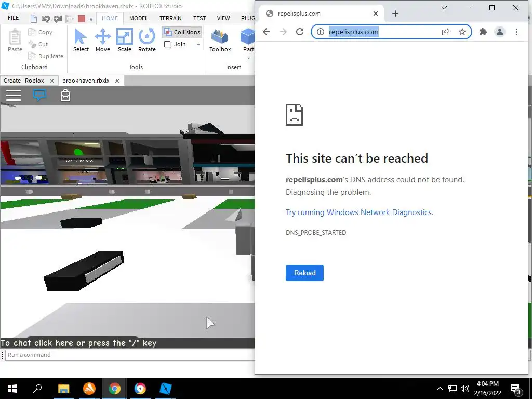The width and height of the screenshot is (532, 399).
Task: Open the Toolbox panel
Action: pos(220,41)
